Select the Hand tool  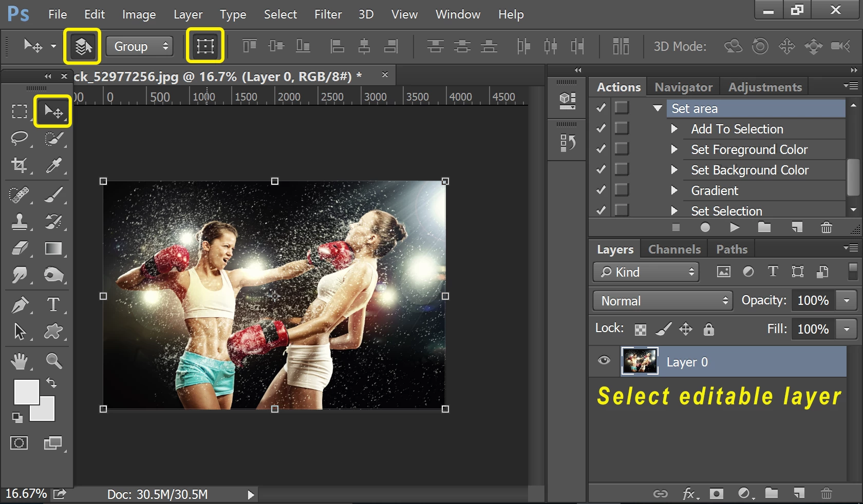click(x=20, y=361)
